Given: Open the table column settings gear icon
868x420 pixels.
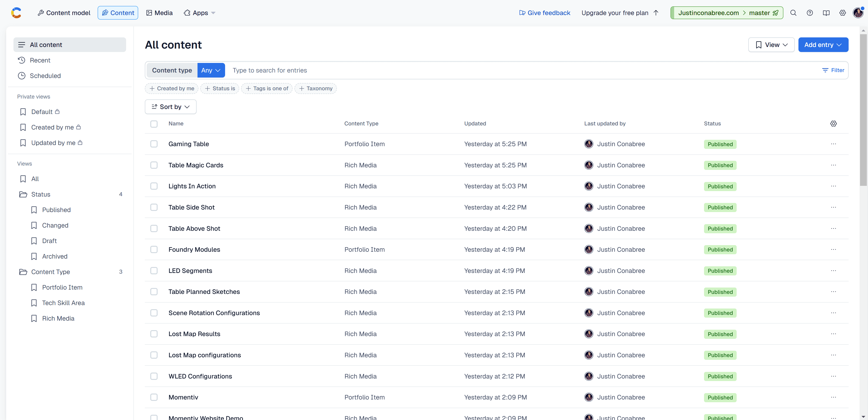Looking at the screenshot, I should (834, 124).
